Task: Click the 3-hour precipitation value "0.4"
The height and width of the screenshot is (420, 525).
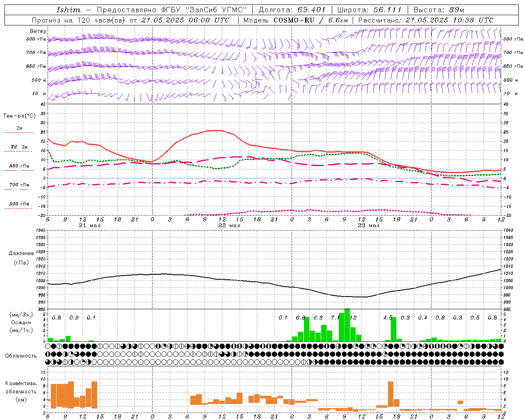Action: [x=422, y=318]
